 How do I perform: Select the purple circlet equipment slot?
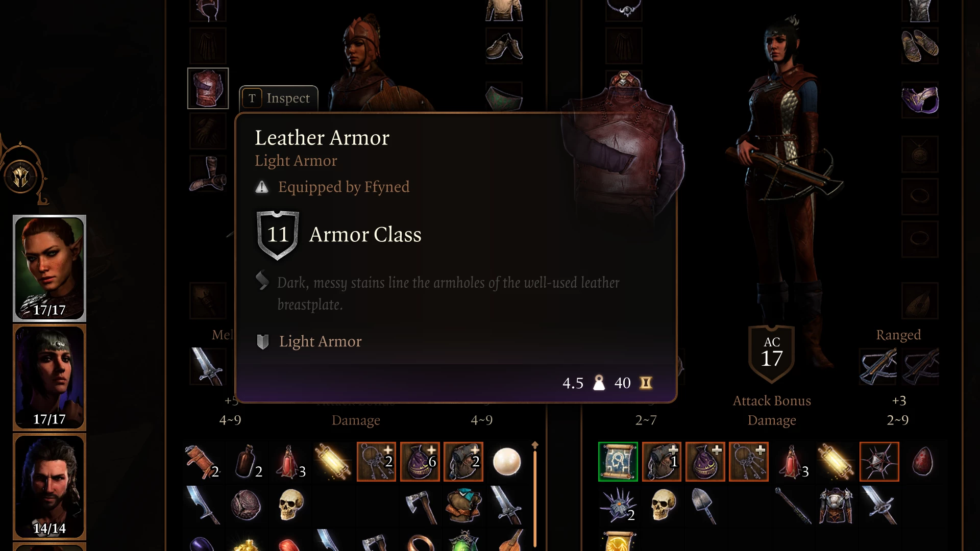click(920, 100)
